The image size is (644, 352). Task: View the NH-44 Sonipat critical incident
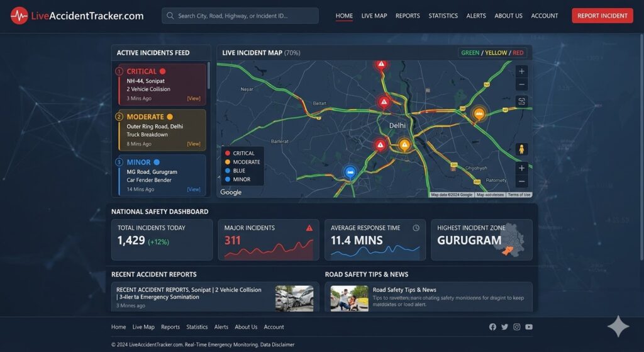click(194, 98)
